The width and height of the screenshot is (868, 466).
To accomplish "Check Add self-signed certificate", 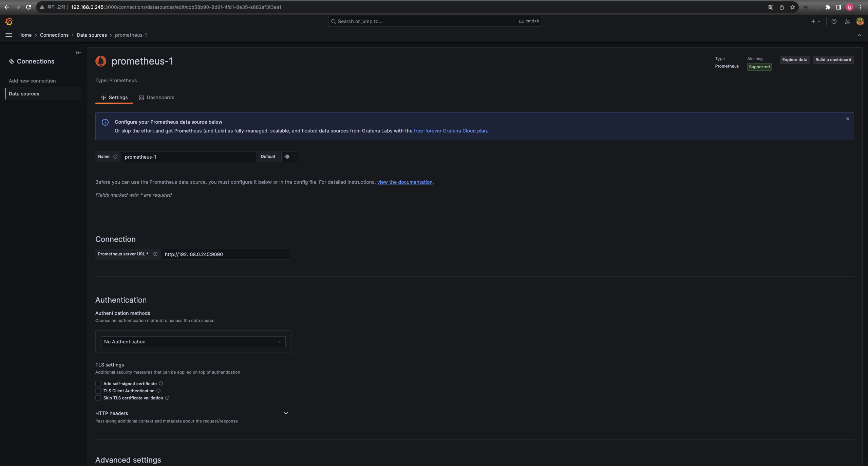I will 98,383.
